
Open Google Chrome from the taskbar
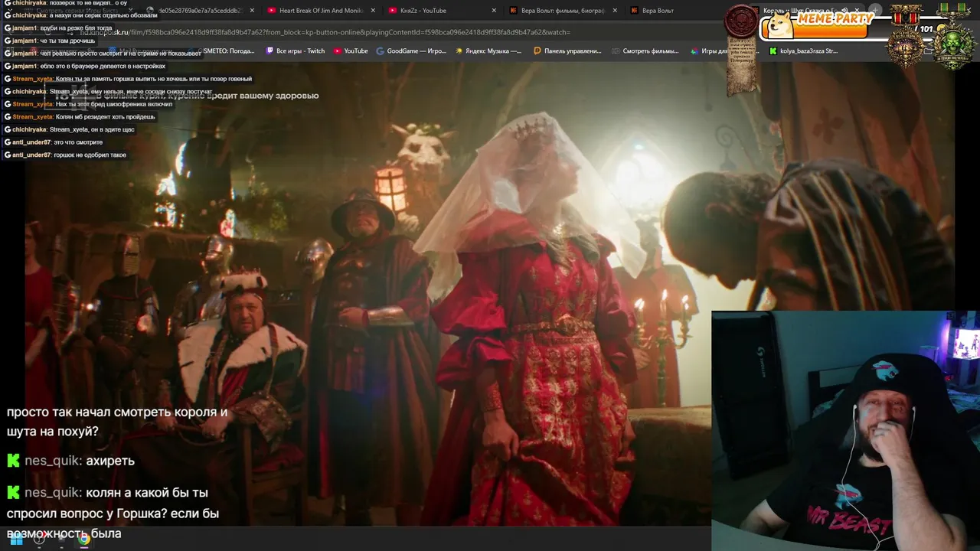coord(84,539)
